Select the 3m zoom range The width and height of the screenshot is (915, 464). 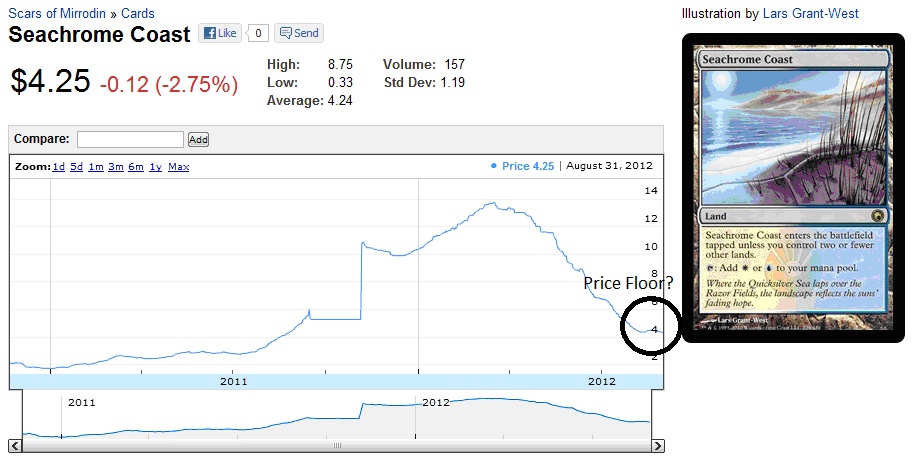[116, 167]
